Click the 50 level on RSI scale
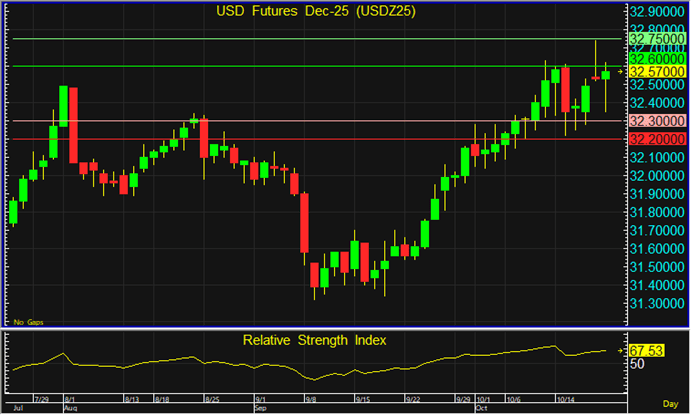The width and height of the screenshot is (691, 415). [637, 364]
